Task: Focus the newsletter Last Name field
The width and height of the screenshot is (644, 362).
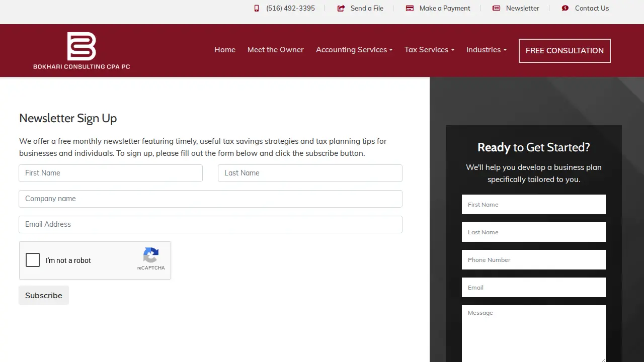Action: (310, 173)
